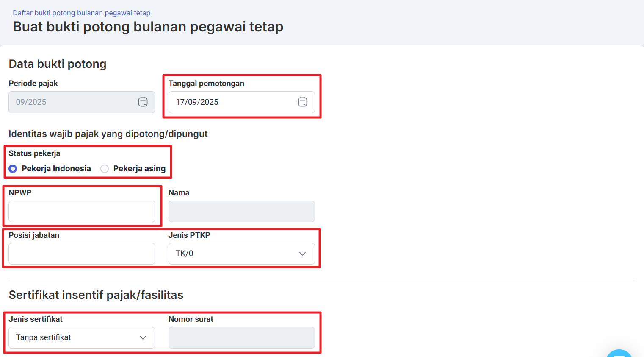Select the Pekerja asing radio button
Image resolution: width=644 pixels, height=357 pixels.
(x=105, y=169)
